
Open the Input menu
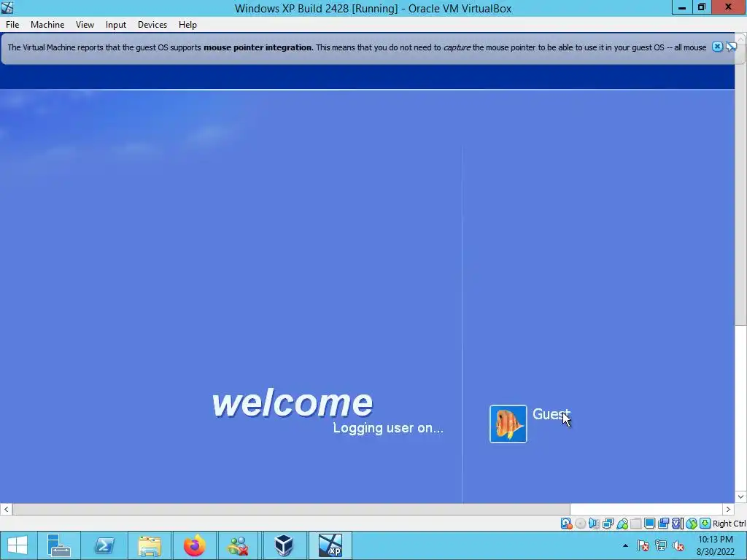[x=116, y=25]
